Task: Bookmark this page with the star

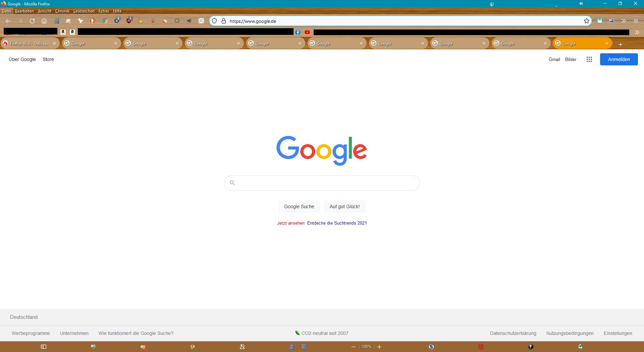Action: pos(587,21)
